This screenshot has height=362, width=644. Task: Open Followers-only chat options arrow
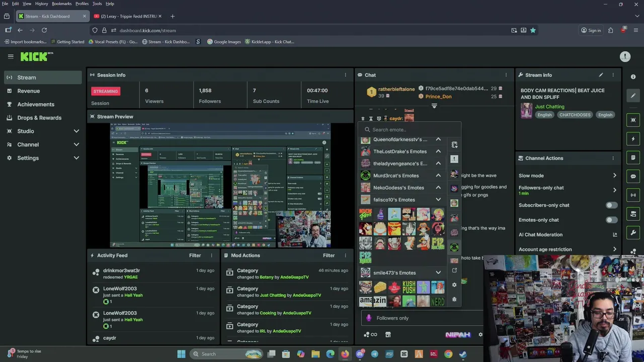[614, 190]
